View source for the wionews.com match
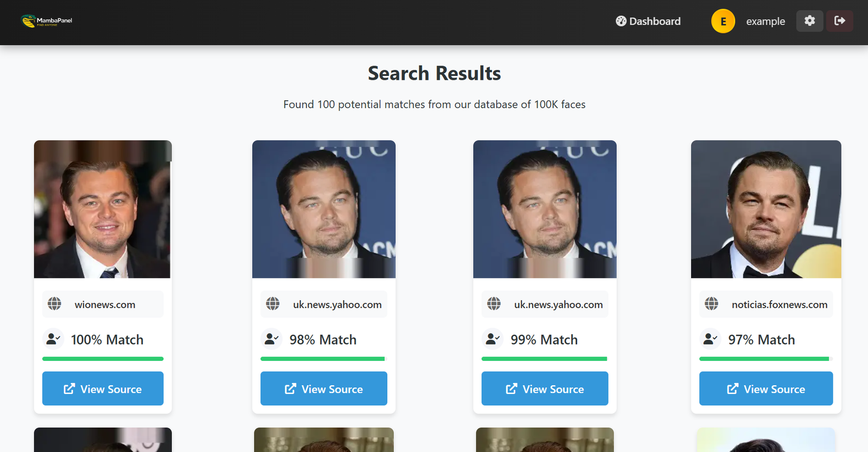 pos(103,389)
